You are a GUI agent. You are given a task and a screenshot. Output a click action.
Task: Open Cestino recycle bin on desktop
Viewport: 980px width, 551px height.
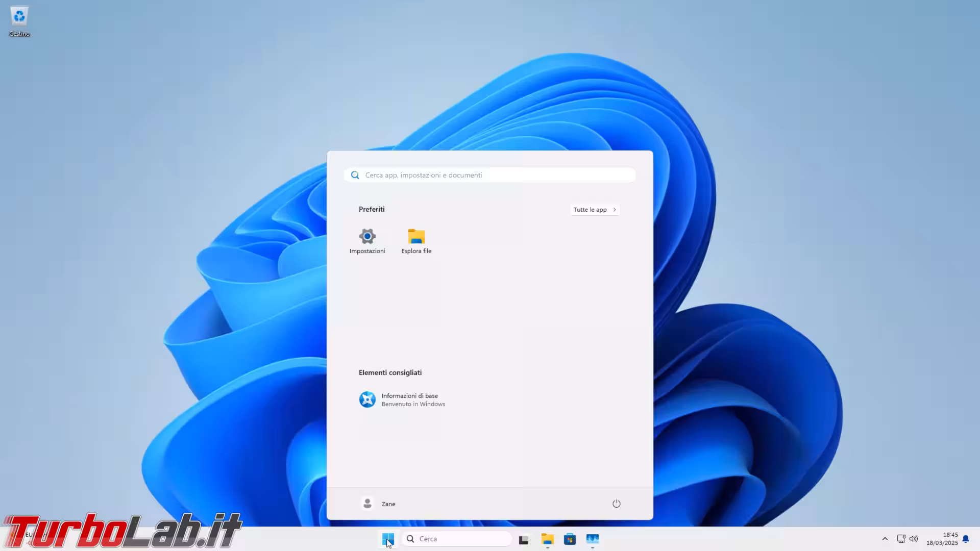[x=19, y=21]
